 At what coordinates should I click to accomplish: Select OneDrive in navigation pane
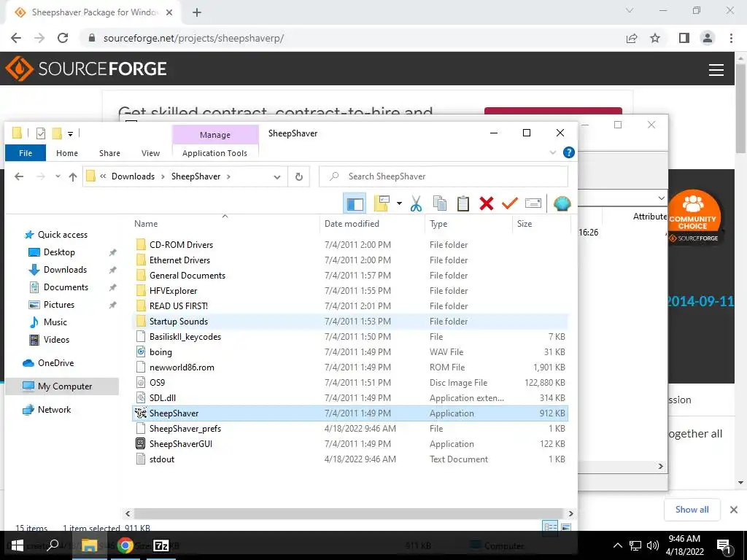55,363
